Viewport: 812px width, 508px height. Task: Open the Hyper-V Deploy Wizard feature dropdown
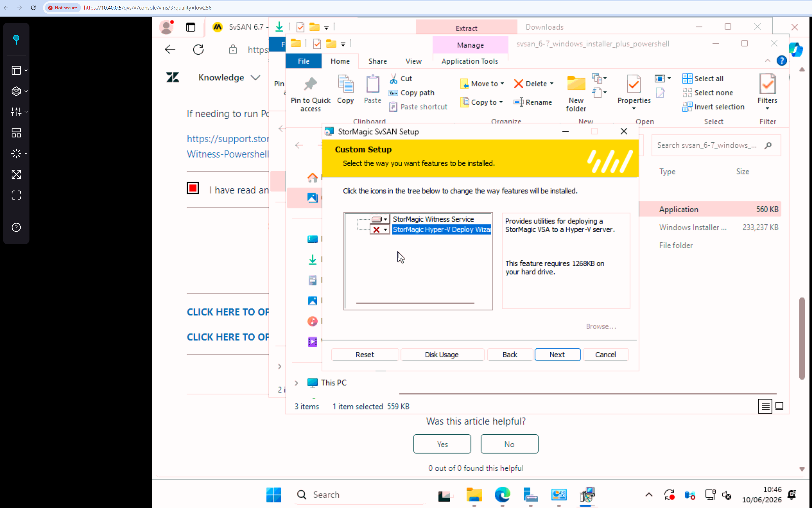click(x=380, y=230)
